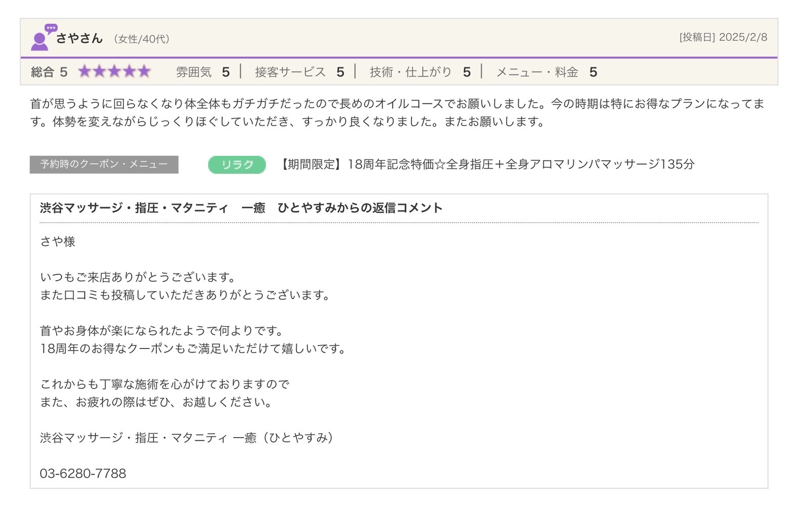This screenshot has height=515, width=812.
Task: Open the 18周年記念特価 coupon menu text
Action: tap(485, 164)
